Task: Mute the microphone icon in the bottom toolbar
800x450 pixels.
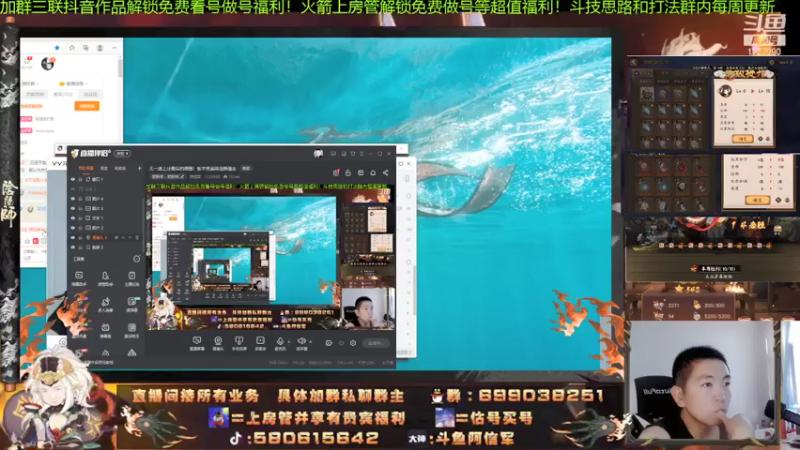Action: [x=280, y=340]
